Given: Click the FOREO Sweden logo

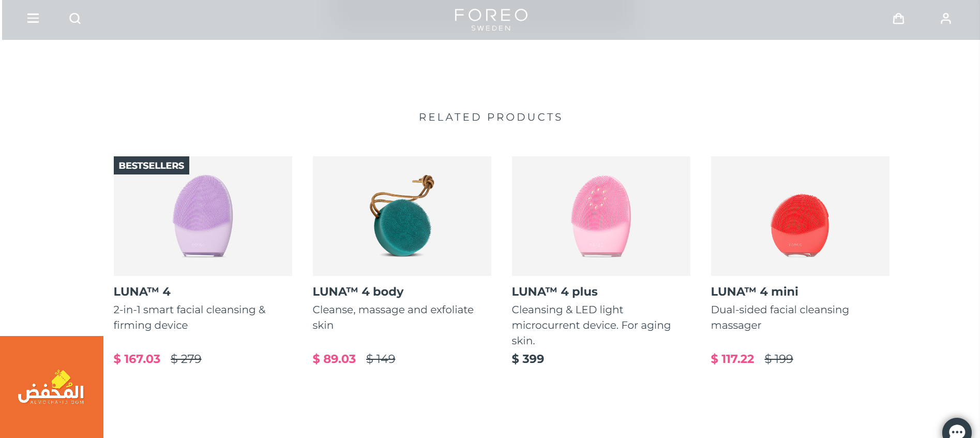Looking at the screenshot, I should [x=491, y=20].
